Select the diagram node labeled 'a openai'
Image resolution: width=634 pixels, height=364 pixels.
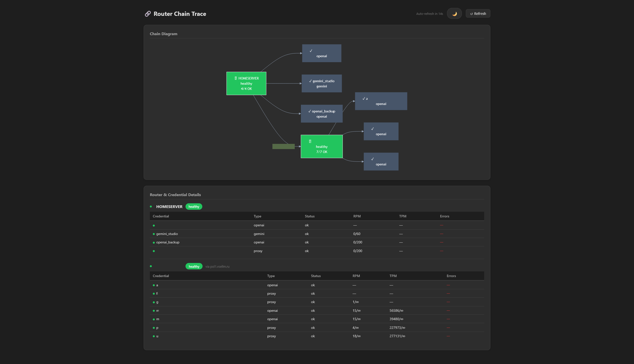point(381,101)
